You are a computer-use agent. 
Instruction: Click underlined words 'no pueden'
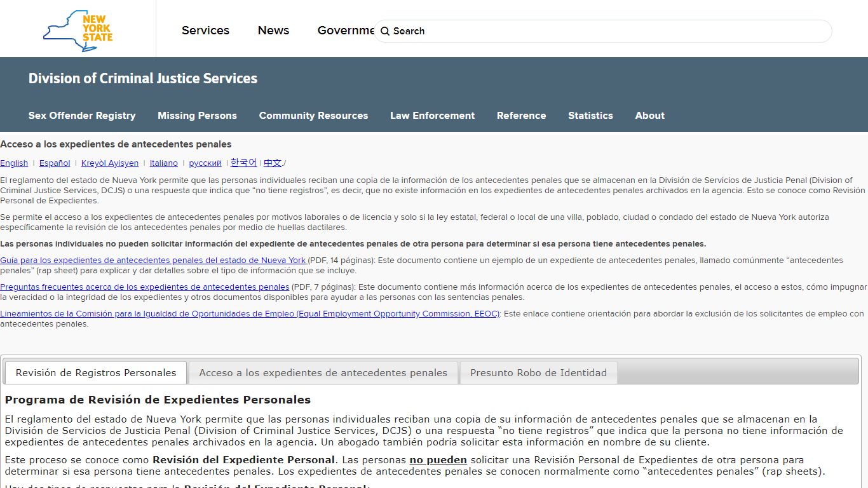click(x=438, y=460)
